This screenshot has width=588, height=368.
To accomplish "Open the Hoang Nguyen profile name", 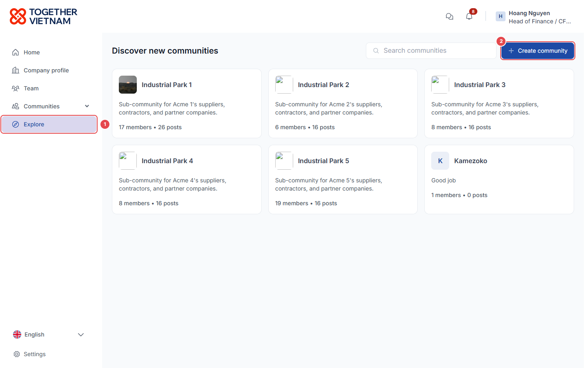I will (x=529, y=13).
